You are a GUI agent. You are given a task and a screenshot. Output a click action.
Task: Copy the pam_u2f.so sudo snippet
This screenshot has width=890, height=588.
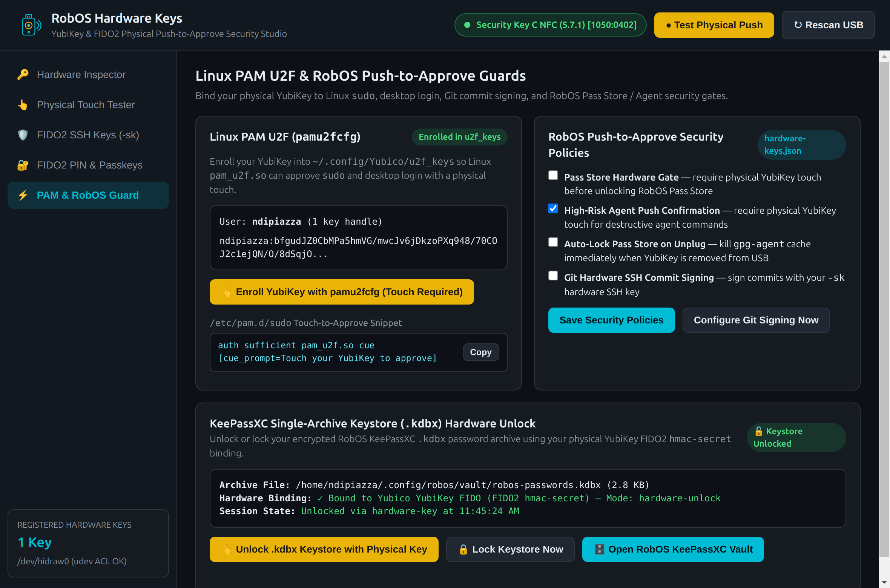tap(480, 352)
